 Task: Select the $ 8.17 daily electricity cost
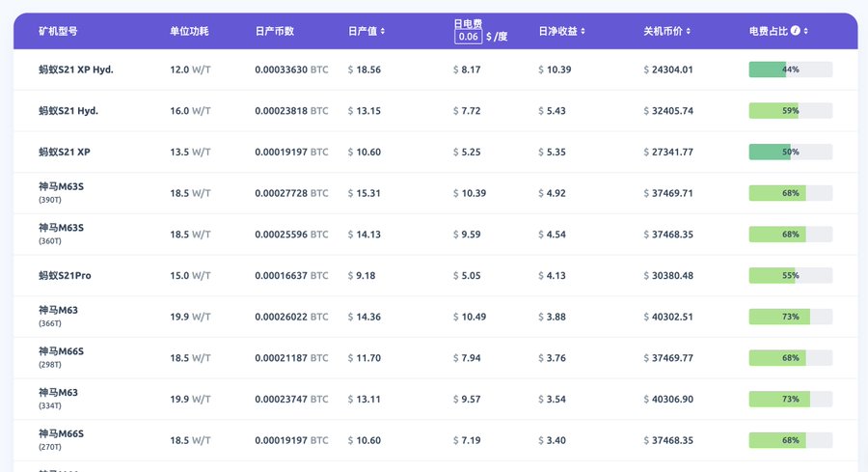click(467, 69)
